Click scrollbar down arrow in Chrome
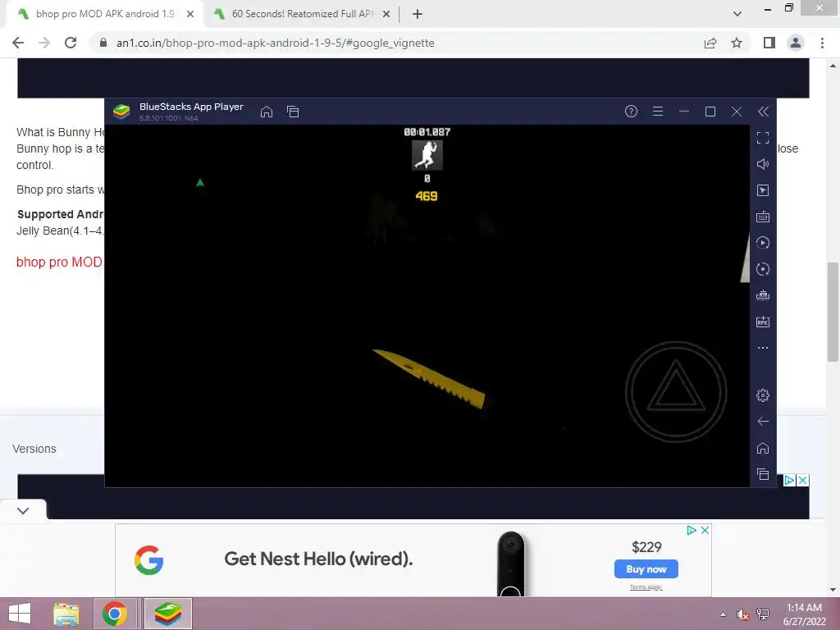 tap(833, 590)
